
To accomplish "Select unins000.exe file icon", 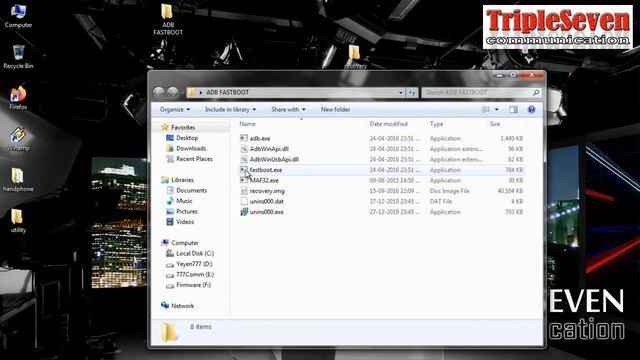I will point(244,212).
